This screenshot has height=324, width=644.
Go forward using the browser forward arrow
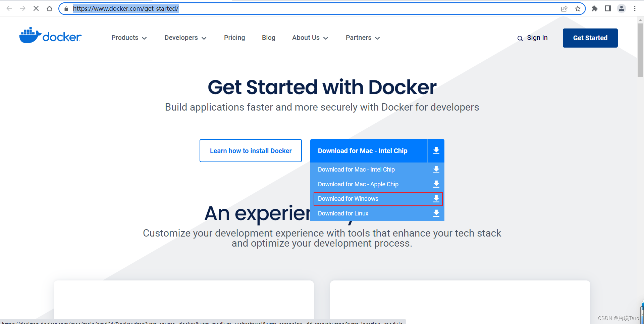click(22, 8)
